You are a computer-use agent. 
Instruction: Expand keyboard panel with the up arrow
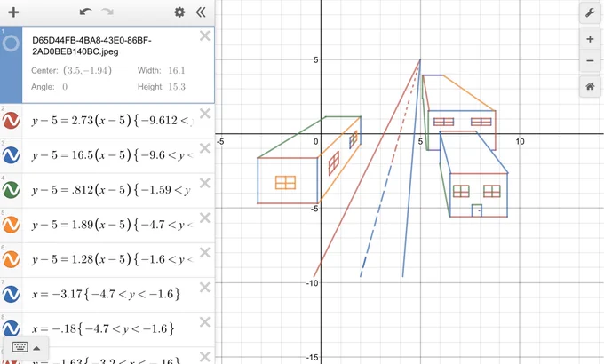[x=36, y=348]
